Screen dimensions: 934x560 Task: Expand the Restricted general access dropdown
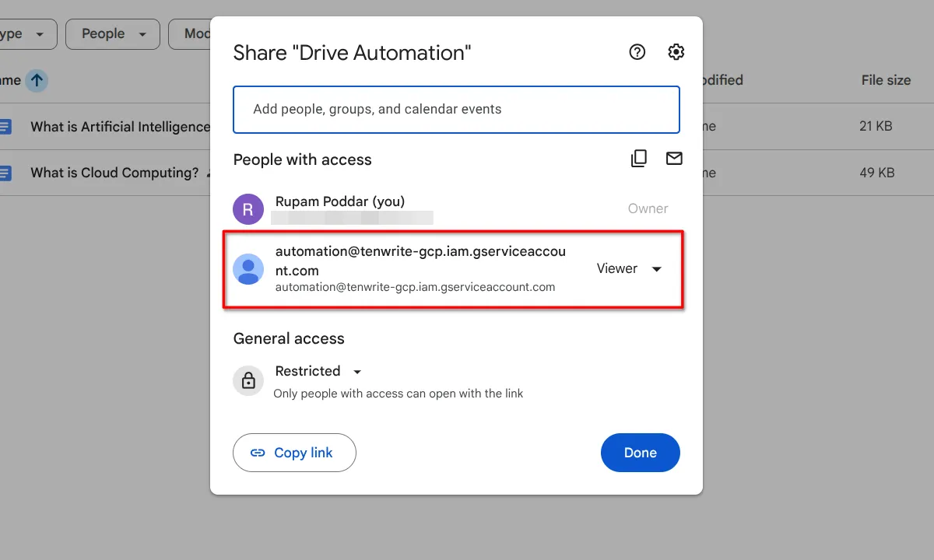tap(357, 371)
